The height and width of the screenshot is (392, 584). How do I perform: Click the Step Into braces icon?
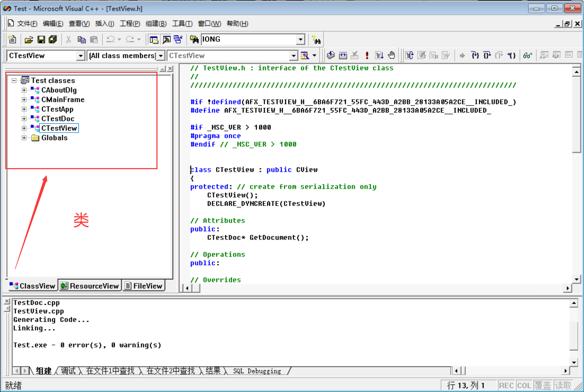coord(475,55)
